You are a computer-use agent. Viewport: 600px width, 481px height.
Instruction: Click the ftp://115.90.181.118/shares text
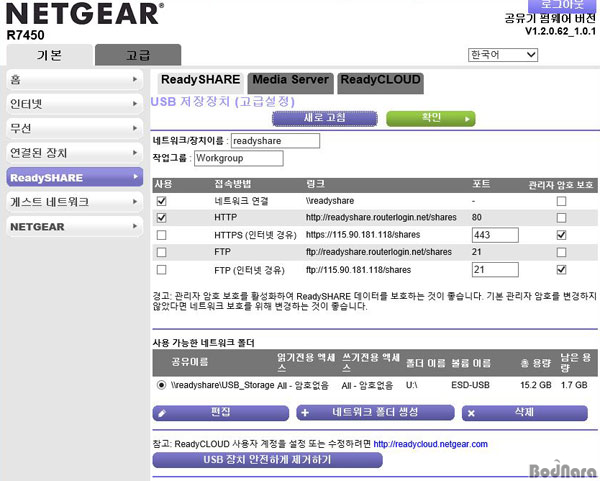click(x=358, y=270)
